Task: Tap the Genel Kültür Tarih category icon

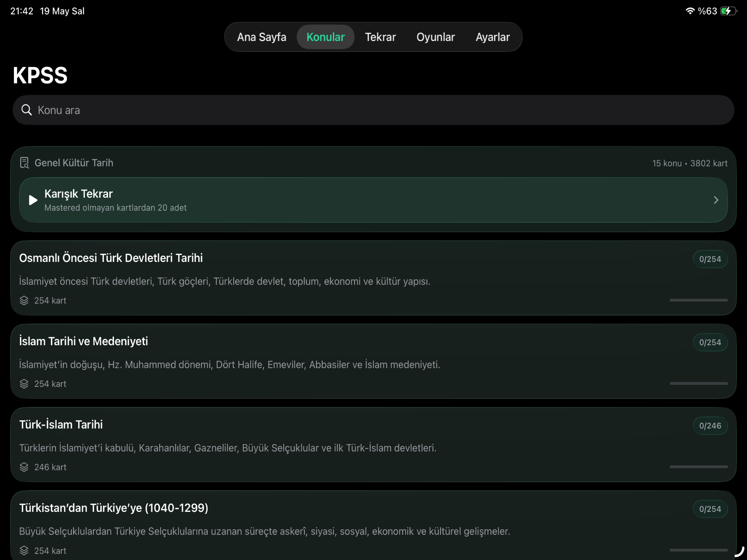Action: pyautogui.click(x=24, y=163)
